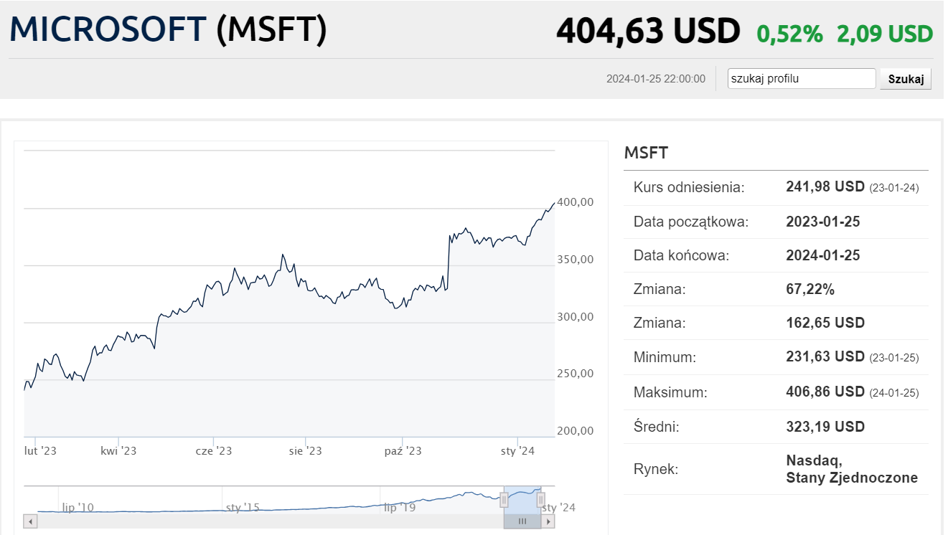Click the left range handle in navigator

point(504,499)
